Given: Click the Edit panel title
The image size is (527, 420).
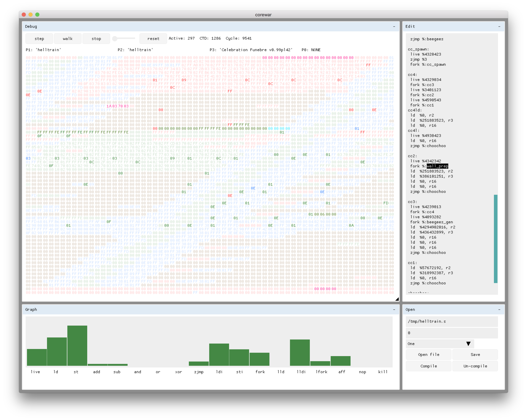Looking at the screenshot, I should click(410, 26).
